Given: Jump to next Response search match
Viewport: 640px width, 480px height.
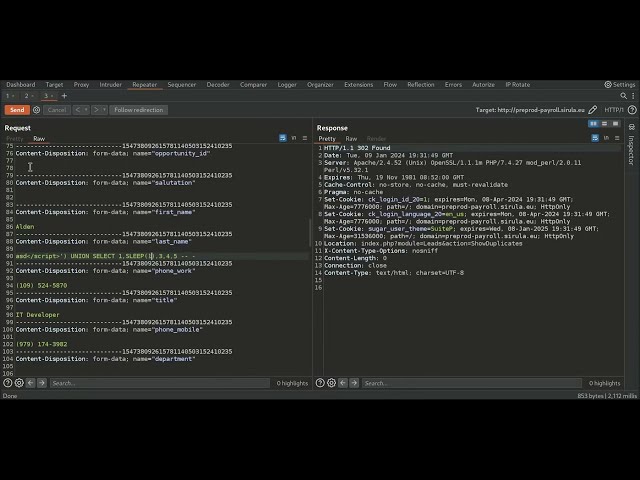Looking at the screenshot, I should pyautogui.click(x=354, y=383).
